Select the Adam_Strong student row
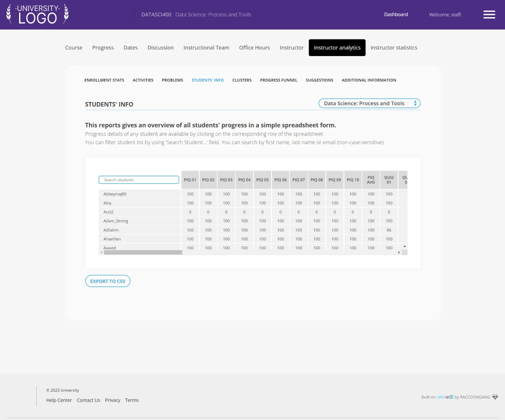 click(253, 221)
